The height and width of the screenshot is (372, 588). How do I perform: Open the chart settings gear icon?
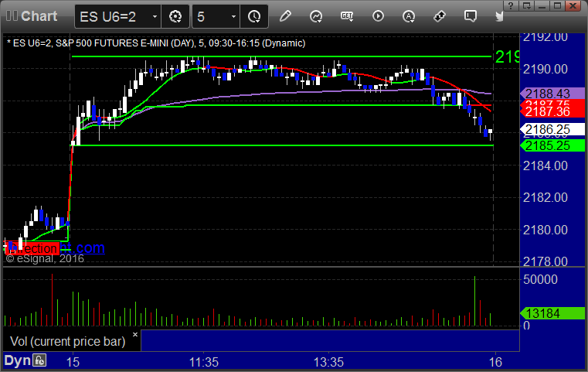point(175,16)
